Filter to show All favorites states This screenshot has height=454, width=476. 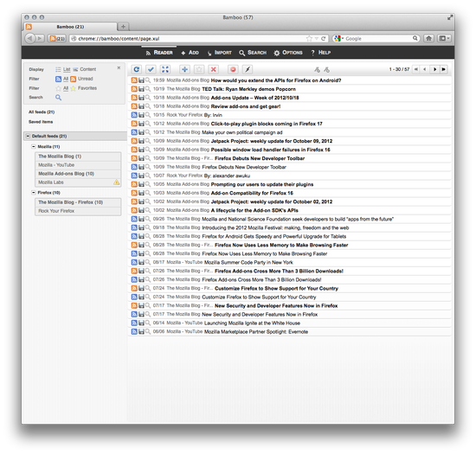(62, 88)
